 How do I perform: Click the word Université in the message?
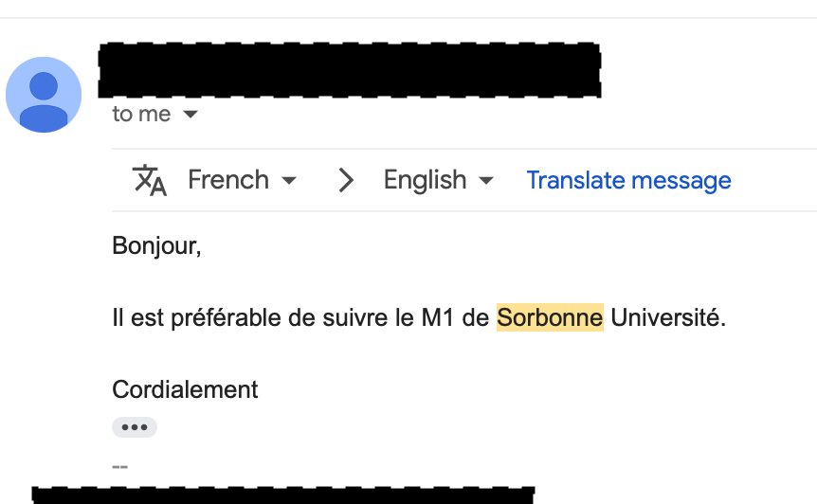[x=667, y=317]
